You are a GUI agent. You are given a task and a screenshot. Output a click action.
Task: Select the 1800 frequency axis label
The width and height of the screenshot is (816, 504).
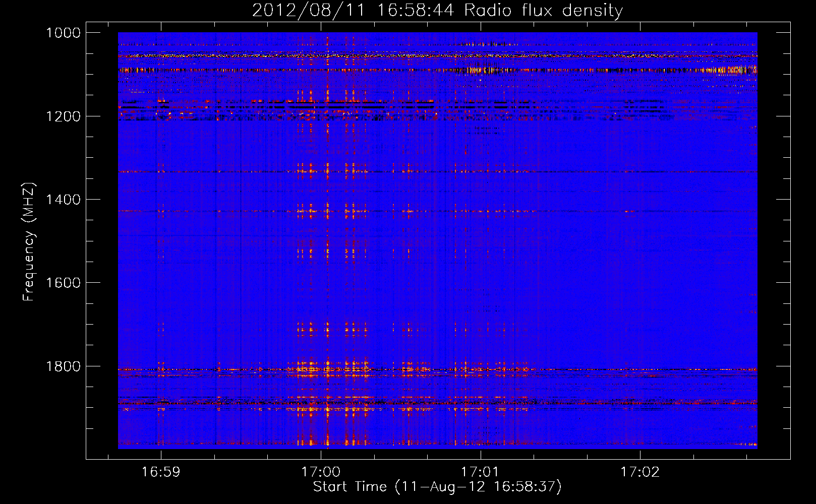click(63, 366)
